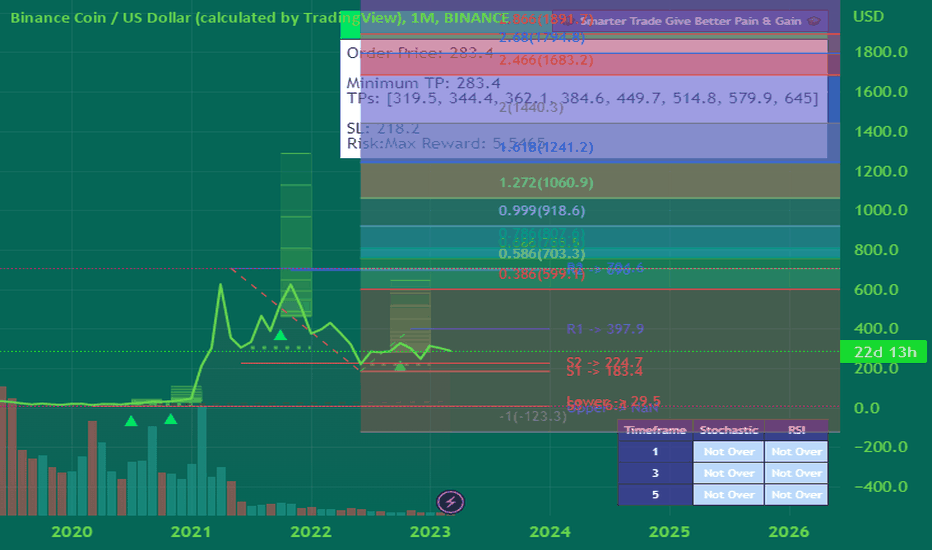Click the 2026 label on time axis
The image size is (932, 550).
[x=789, y=532]
